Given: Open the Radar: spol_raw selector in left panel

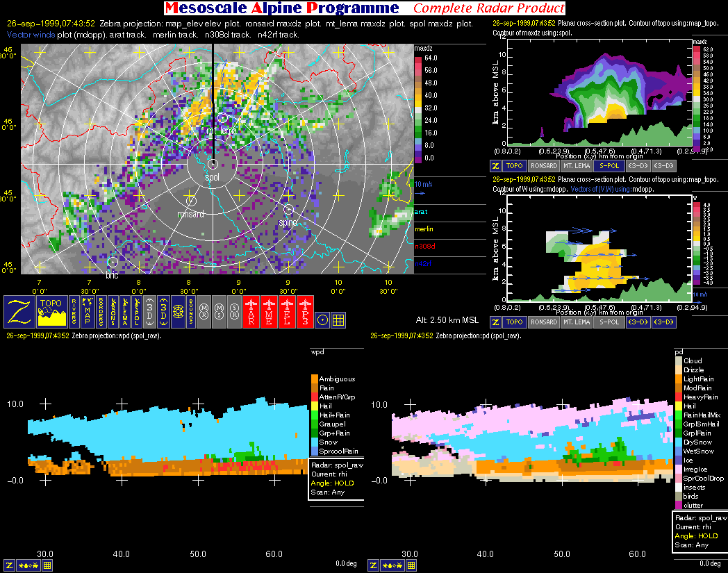Looking at the screenshot, I should pyautogui.click(x=337, y=465).
